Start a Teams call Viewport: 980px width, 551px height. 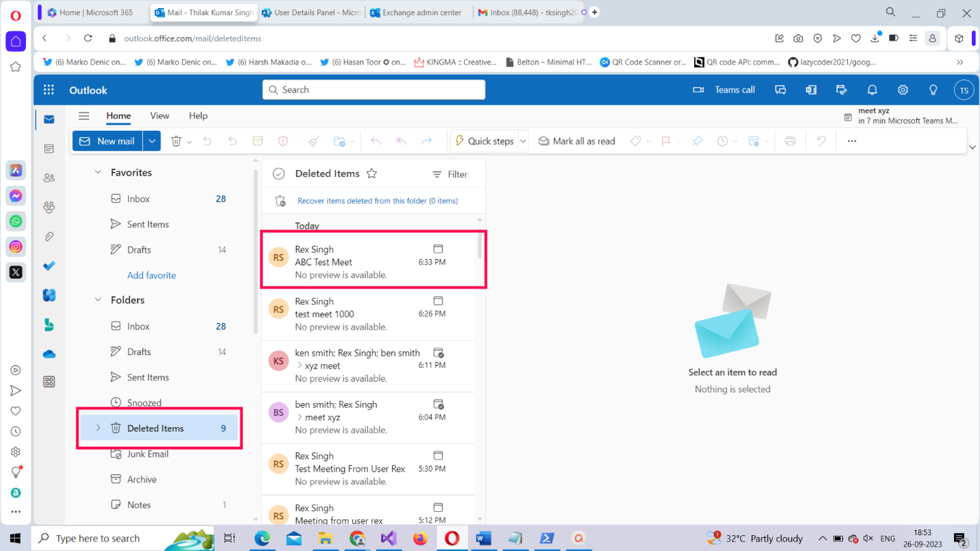point(724,90)
